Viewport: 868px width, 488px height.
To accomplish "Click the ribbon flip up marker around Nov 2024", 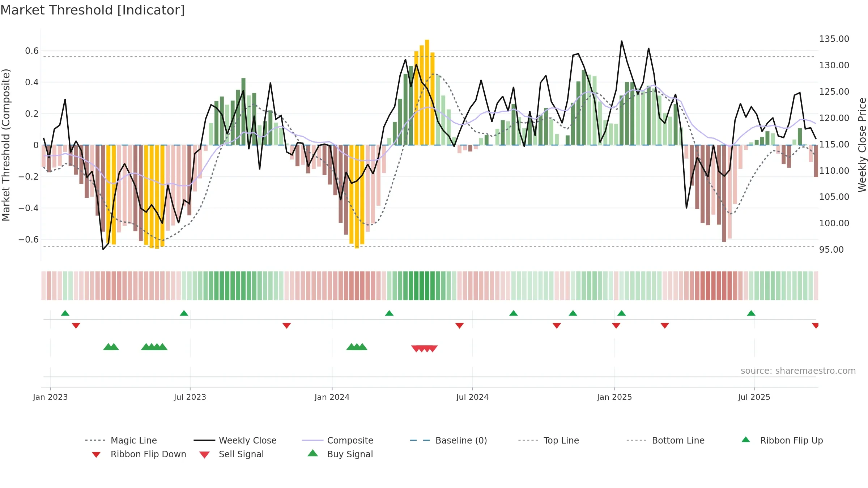I will click(573, 313).
